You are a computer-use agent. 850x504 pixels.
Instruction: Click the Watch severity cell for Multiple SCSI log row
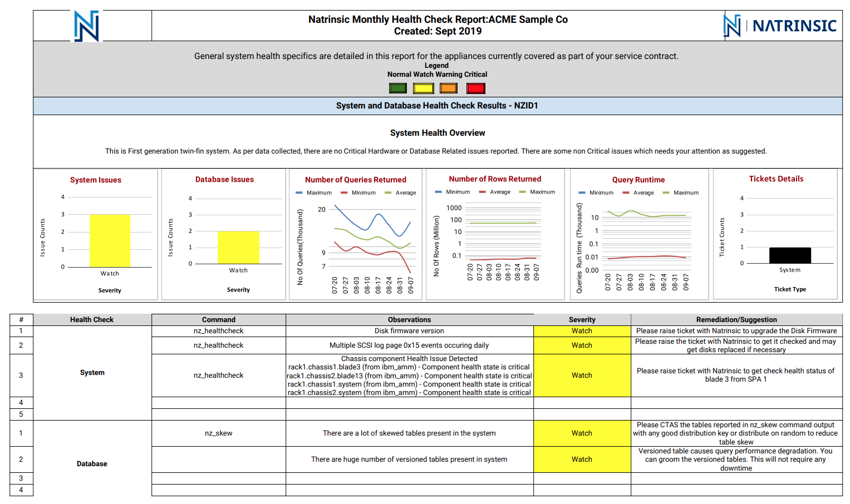(582, 345)
